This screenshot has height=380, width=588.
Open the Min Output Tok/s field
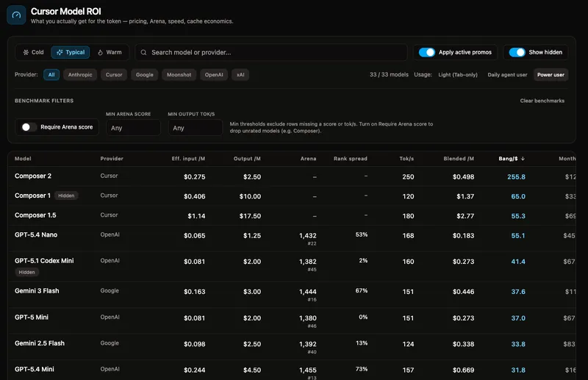[x=195, y=128]
